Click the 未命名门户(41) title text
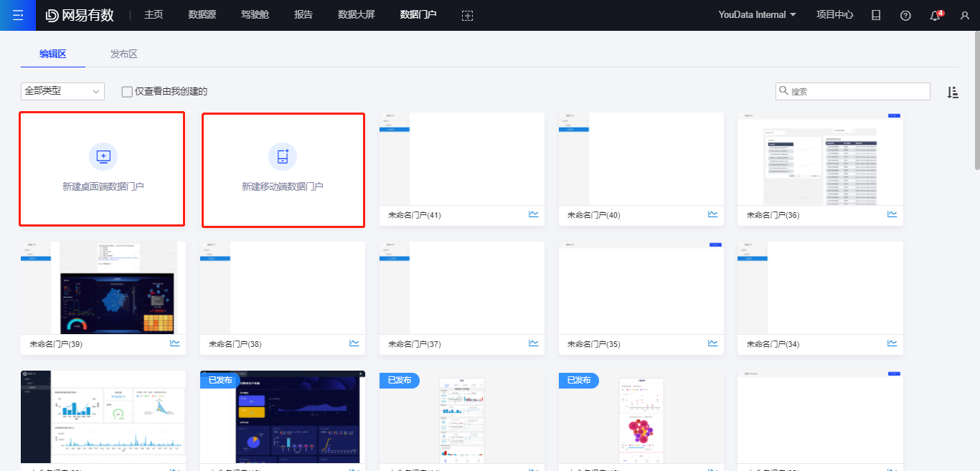The image size is (980, 471). click(415, 215)
